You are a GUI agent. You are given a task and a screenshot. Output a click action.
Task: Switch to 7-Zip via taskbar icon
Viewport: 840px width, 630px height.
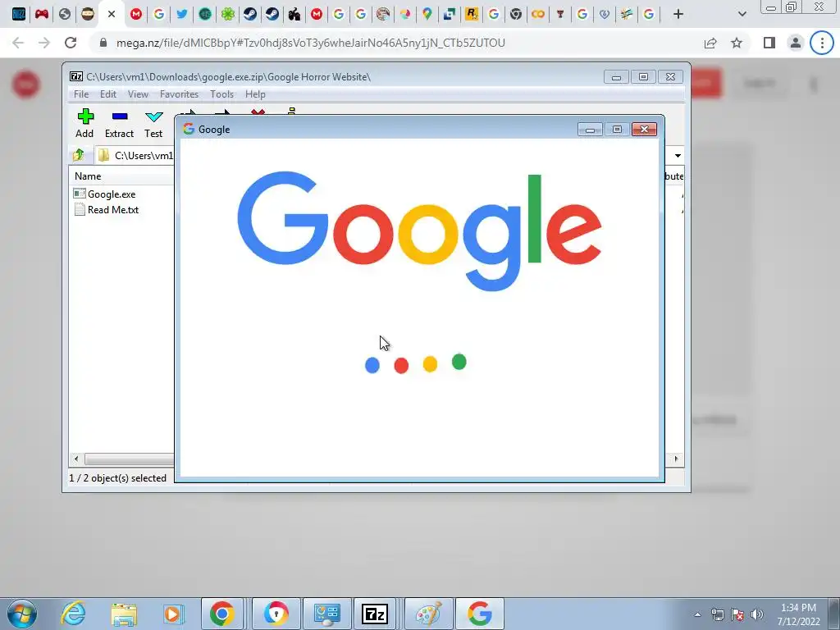point(374,614)
